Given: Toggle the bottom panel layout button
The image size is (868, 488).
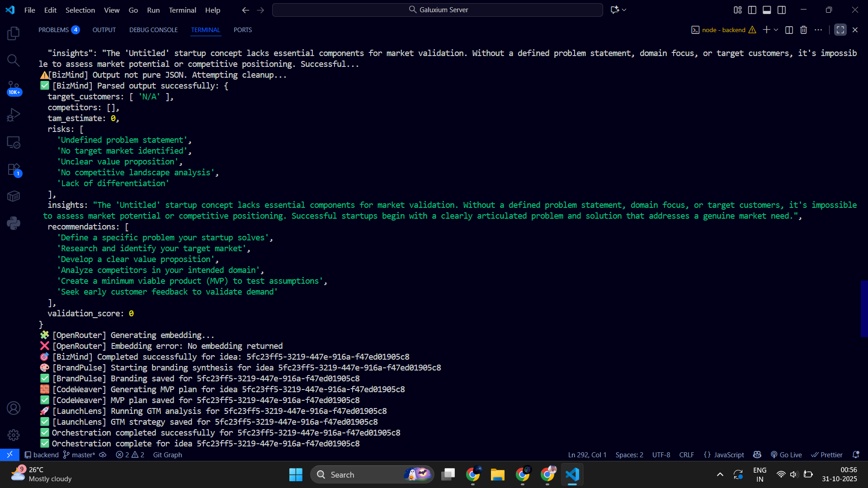Looking at the screenshot, I should 767,10.
